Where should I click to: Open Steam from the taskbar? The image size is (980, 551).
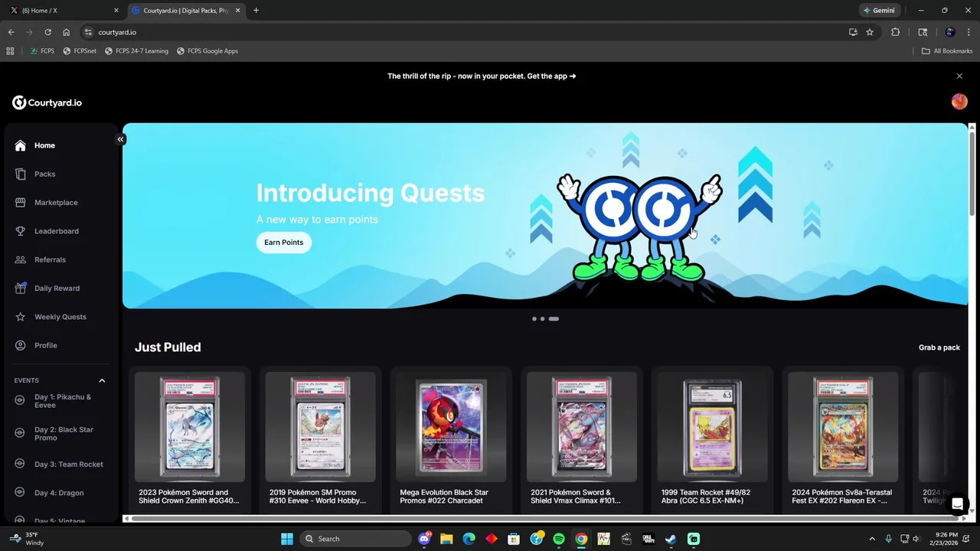671,539
